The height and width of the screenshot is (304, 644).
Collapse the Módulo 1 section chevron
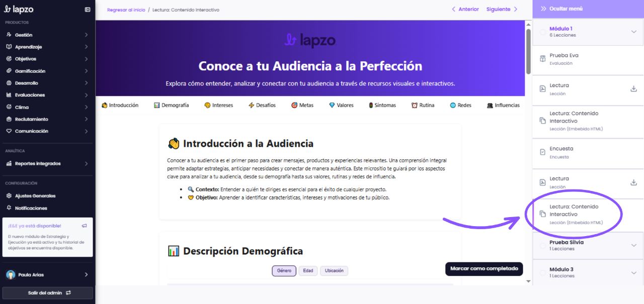click(x=633, y=32)
